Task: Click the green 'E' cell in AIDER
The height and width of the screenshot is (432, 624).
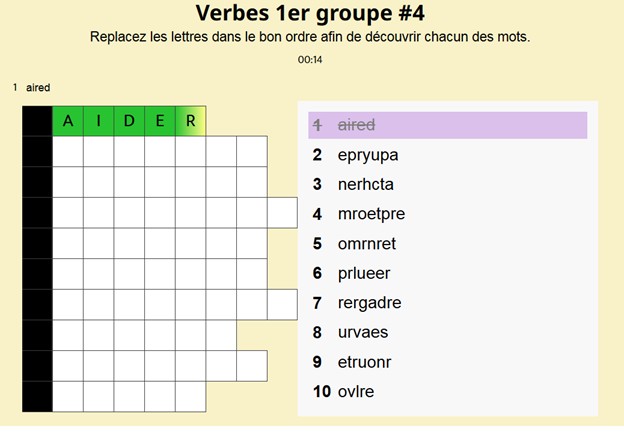Action: (x=160, y=121)
